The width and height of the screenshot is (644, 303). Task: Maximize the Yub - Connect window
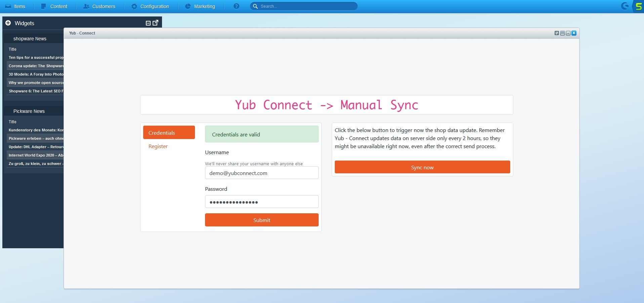click(568, 33)
